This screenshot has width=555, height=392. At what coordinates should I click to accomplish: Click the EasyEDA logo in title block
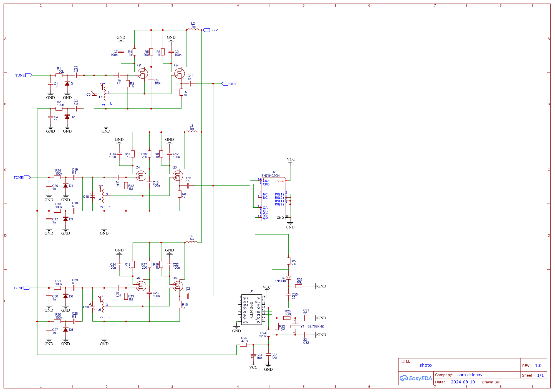click(415, 378)
